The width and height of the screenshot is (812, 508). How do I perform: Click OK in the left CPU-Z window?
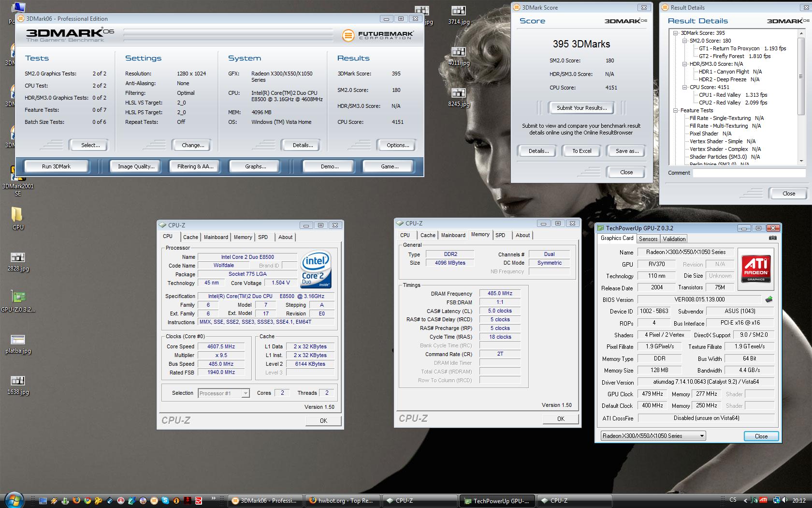pos(323,420)
